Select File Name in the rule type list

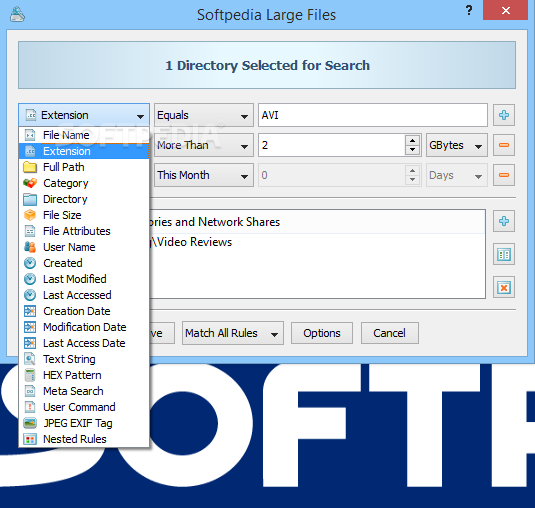[x=84, y=135]
